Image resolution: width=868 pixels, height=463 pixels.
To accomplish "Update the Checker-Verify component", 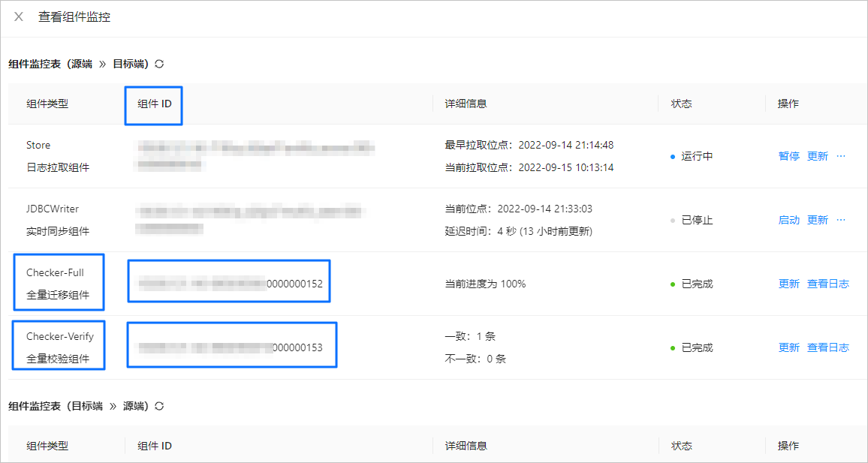I will pyautogui.click(x=788, y=347).
